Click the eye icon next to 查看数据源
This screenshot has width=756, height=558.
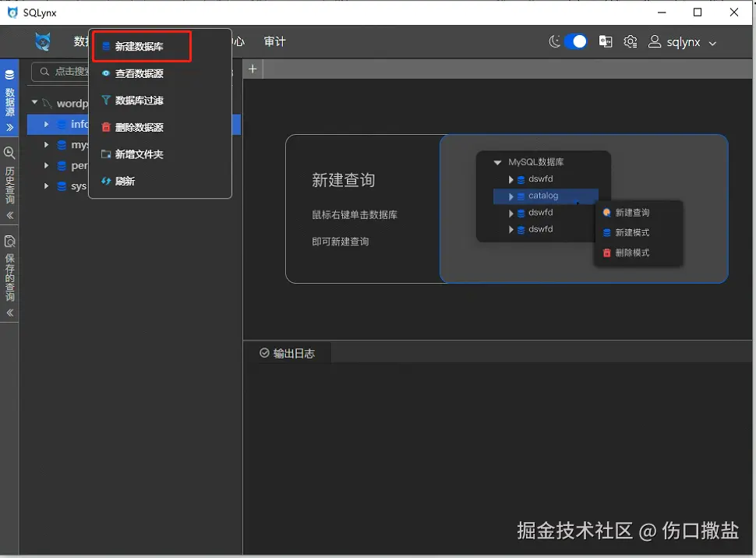click(x=105, y=73)
